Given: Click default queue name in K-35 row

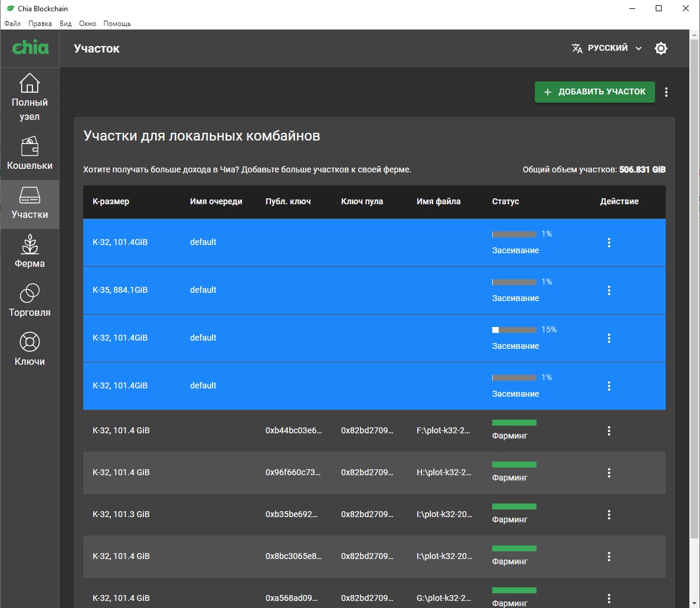Looking at the screenshot, I should (x=203, y=290).
